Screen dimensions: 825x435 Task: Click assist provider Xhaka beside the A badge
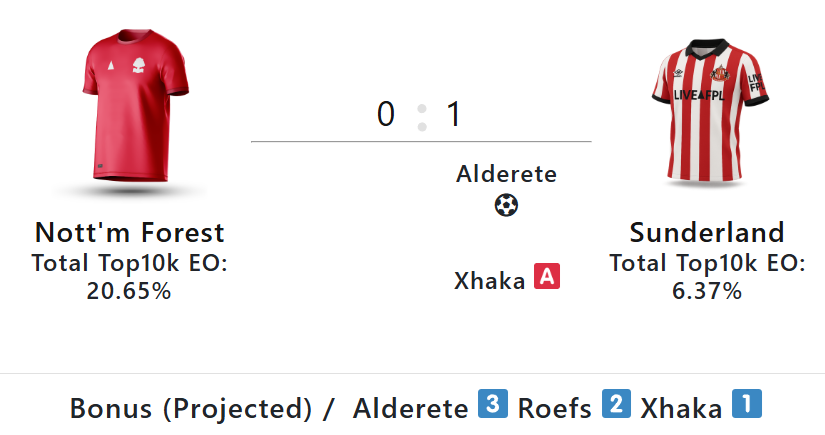[x=490, y=281]
